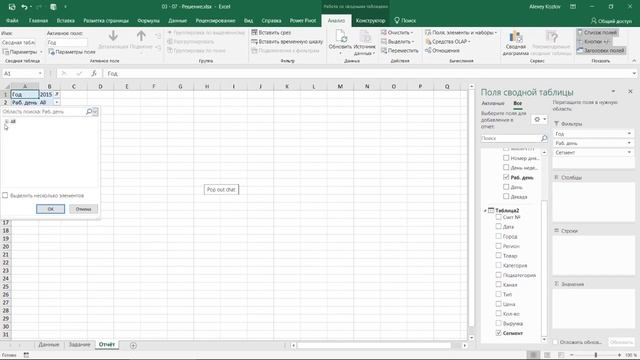
Task: Close the pivot fields pane
Action: pos(630,91)
